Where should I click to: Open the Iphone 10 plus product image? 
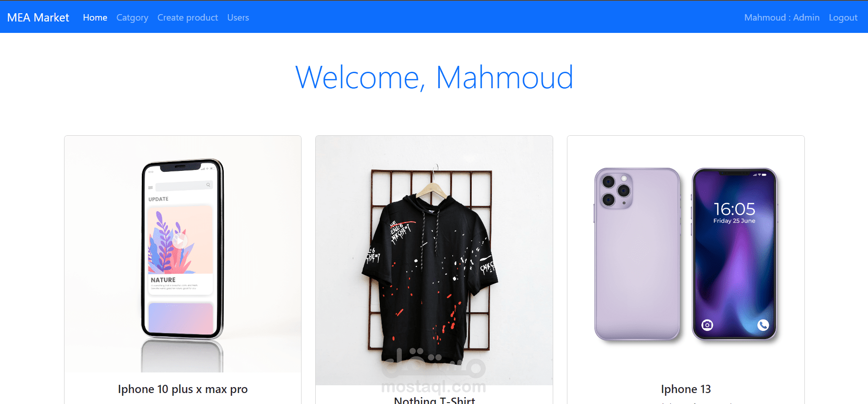(x=183, y=254)
